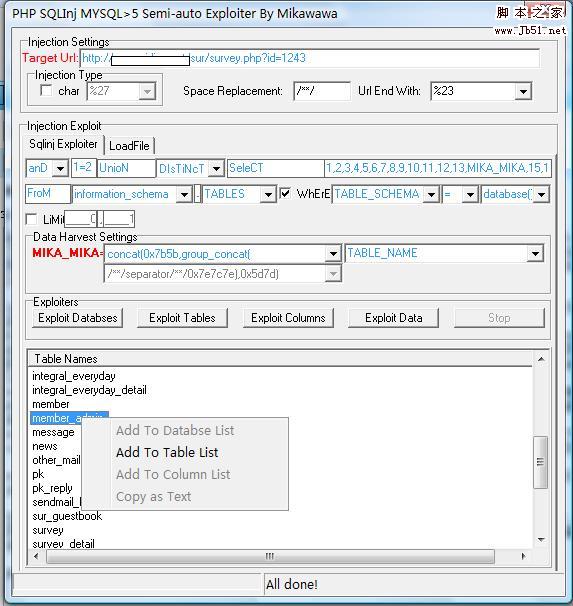Click horizontal scrollbar left arrow
This screenshot has height=606, width=573.
(36, 556)
